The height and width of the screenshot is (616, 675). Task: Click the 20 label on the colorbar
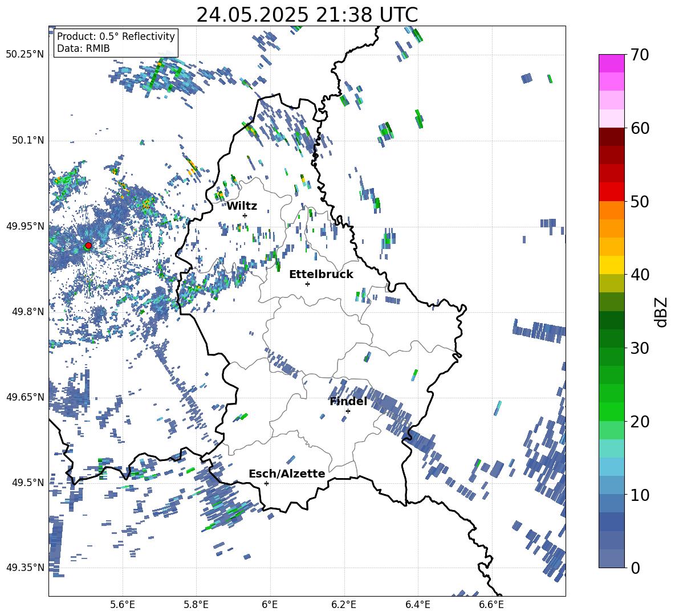point(640,422)
